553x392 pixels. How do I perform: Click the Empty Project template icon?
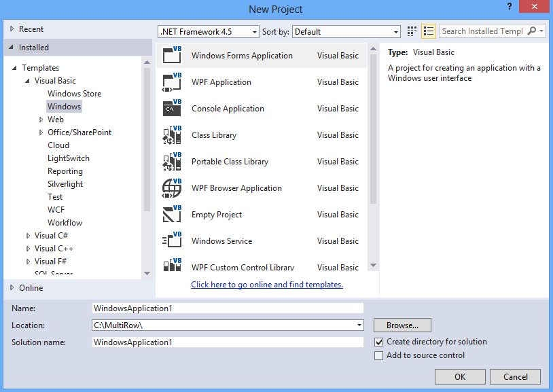point(172,214)
